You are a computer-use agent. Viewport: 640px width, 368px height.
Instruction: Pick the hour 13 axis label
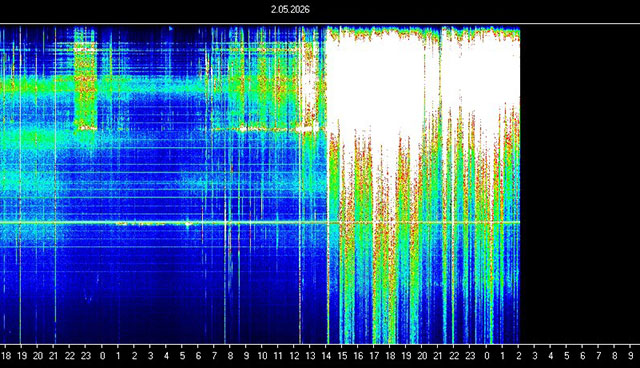[310, 356]
